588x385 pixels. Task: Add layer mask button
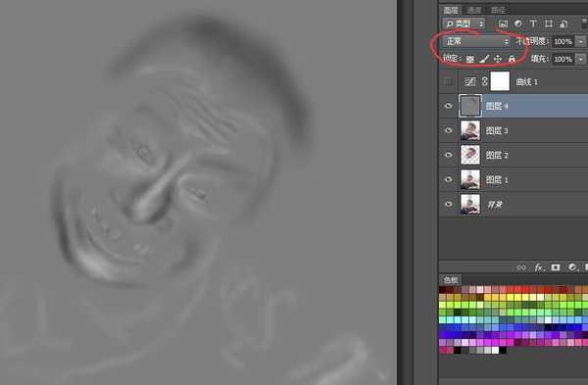(x=556, y=267)
